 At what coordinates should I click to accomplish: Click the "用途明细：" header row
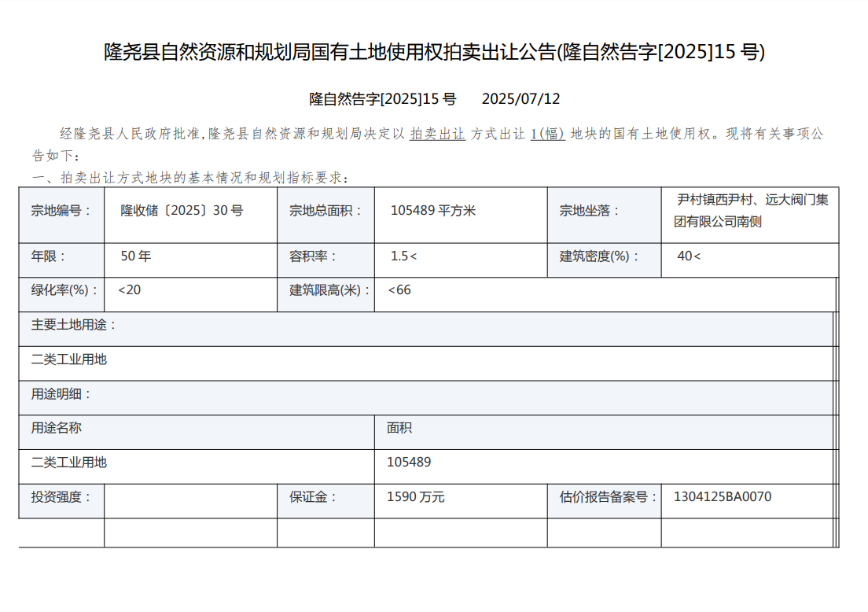tap(427, 398)
